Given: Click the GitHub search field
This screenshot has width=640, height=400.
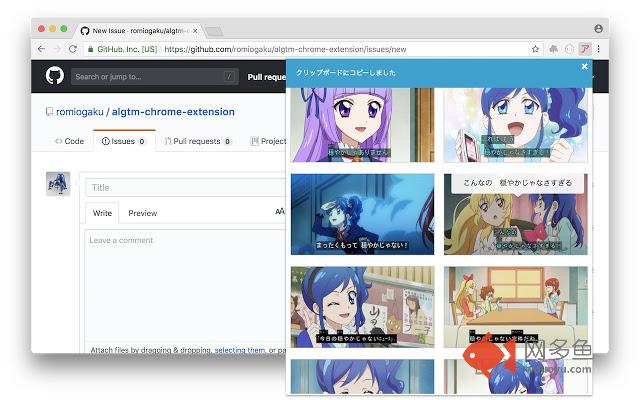Looking at the screenshot, I should 155,77.
